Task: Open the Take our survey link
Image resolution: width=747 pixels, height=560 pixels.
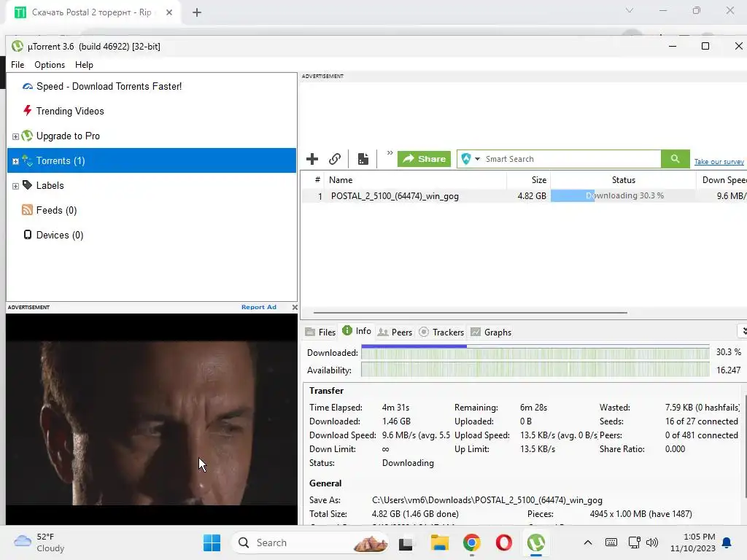Action: click(719, 162)
